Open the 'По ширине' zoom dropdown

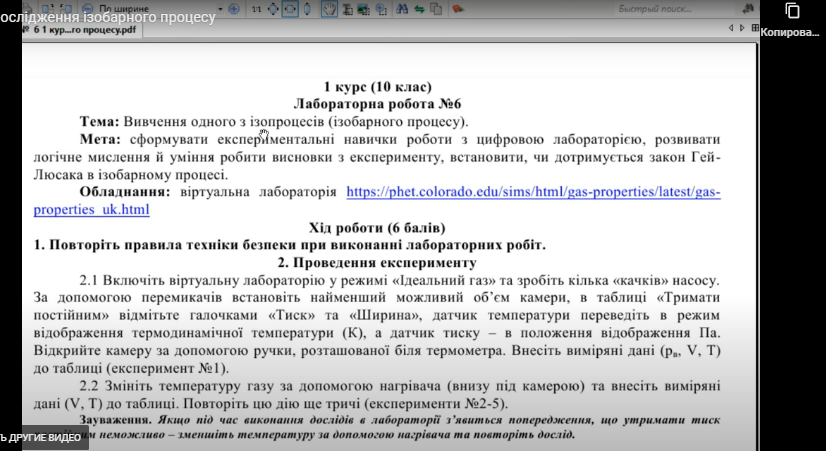coord(220,9)
